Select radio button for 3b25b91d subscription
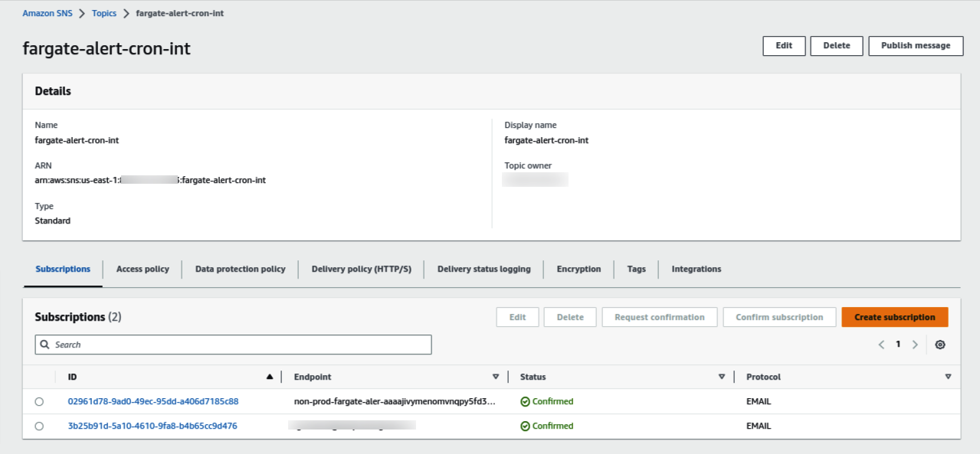The width and height of the screenshot is (980, 454). [x=39, y=426]
